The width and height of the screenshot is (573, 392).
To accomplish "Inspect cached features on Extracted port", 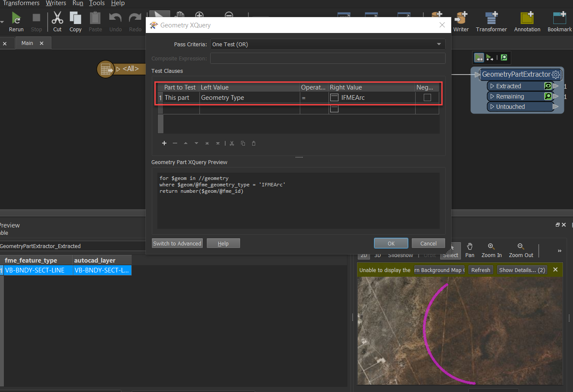I will (x=548, y=86).
